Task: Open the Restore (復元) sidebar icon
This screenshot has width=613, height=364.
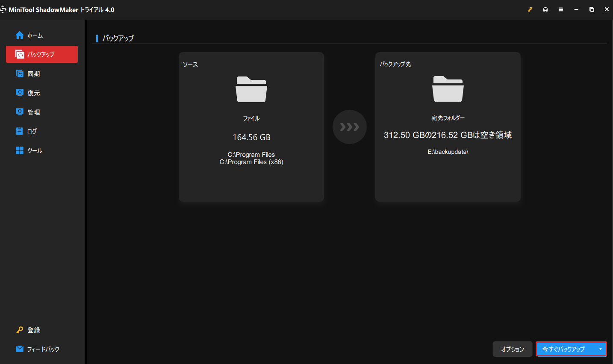Action: tap(20, 93)
